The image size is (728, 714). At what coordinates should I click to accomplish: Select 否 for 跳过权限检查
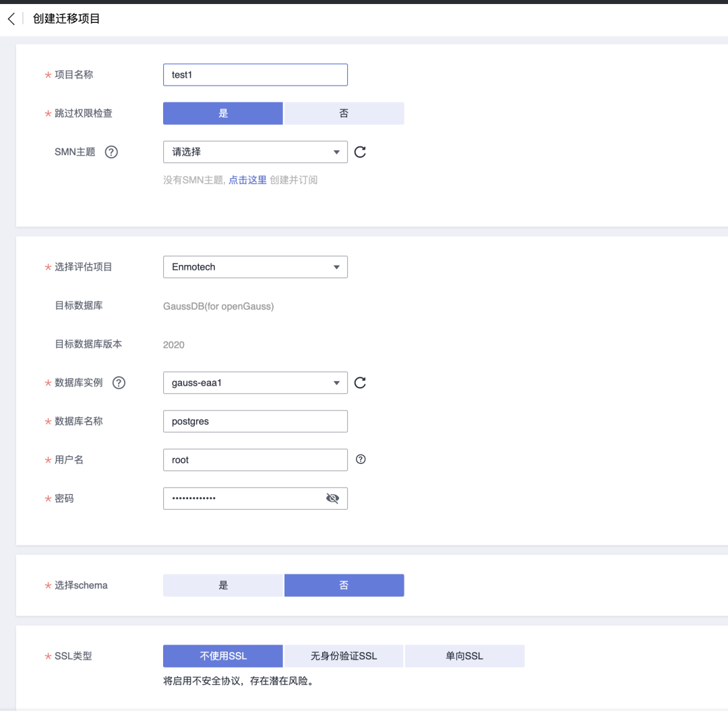(x=344, y=114)
